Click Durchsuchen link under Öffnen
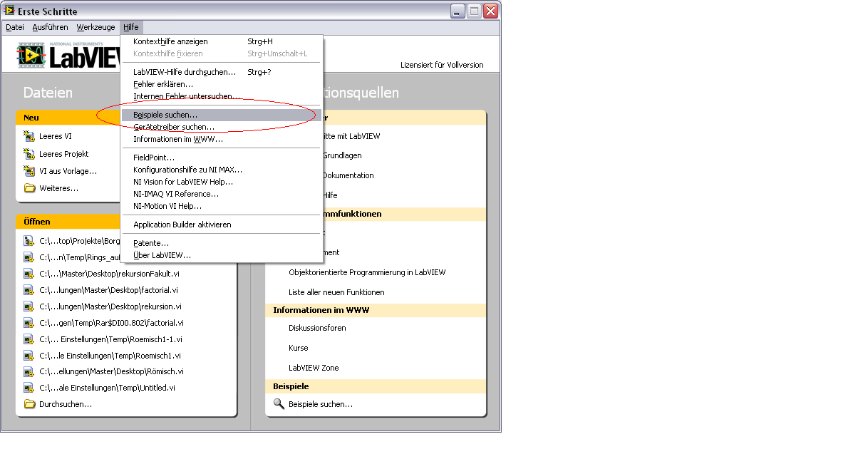868x464 pixels. (66, 404)
